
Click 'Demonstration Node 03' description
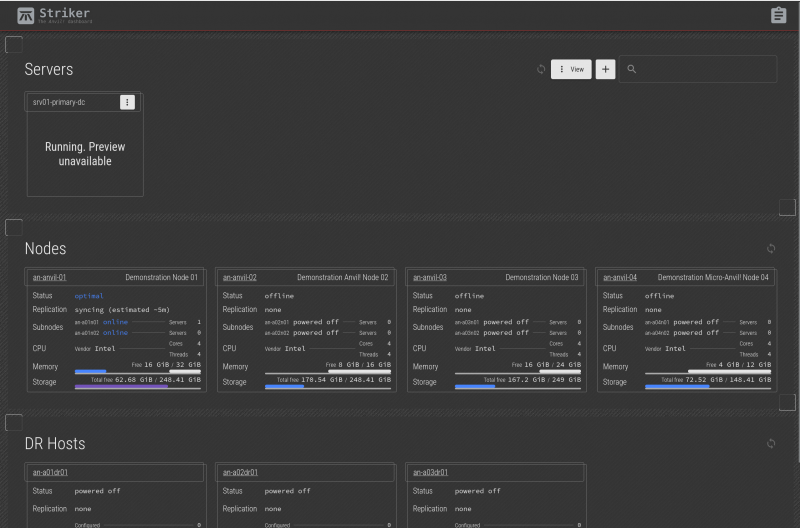542,278
